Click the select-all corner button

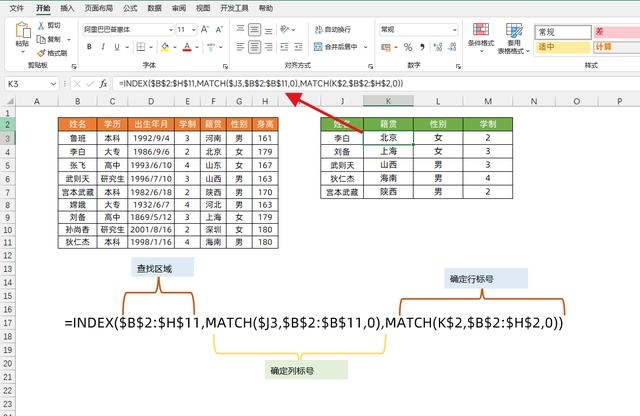[x=9, y=101]
